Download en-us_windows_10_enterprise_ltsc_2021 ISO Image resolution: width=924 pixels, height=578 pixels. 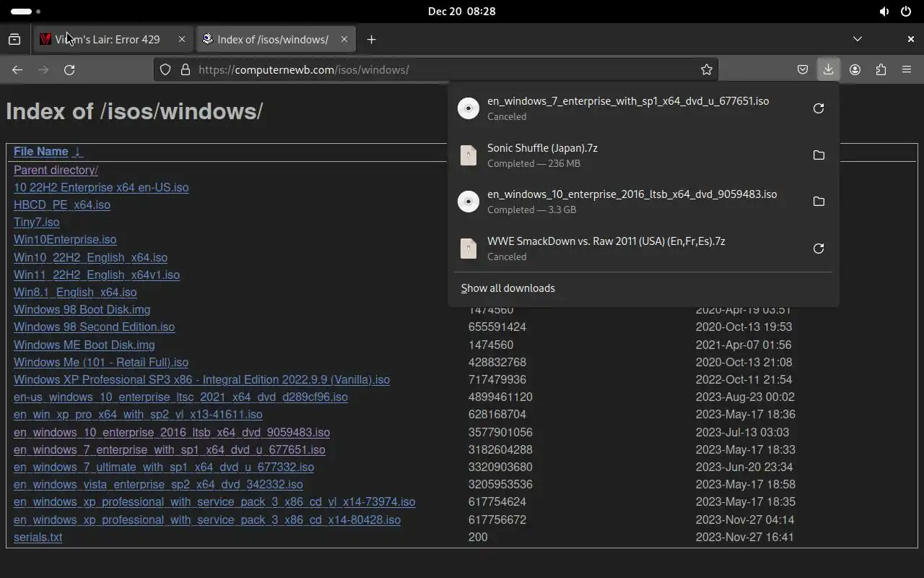[180, 397]
